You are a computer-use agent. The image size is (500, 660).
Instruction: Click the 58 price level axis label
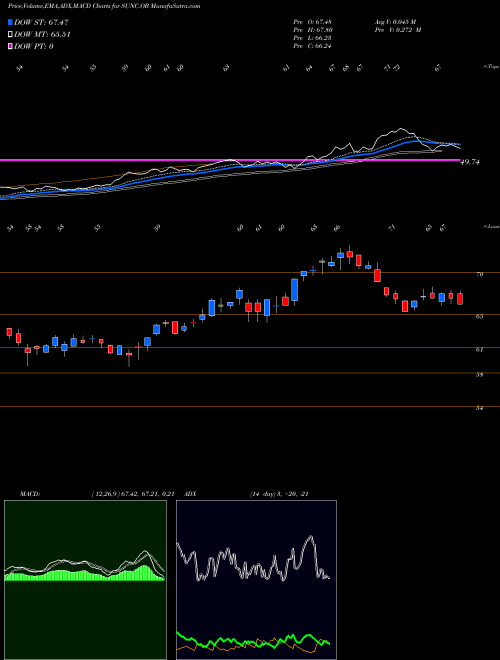[479, 375]
